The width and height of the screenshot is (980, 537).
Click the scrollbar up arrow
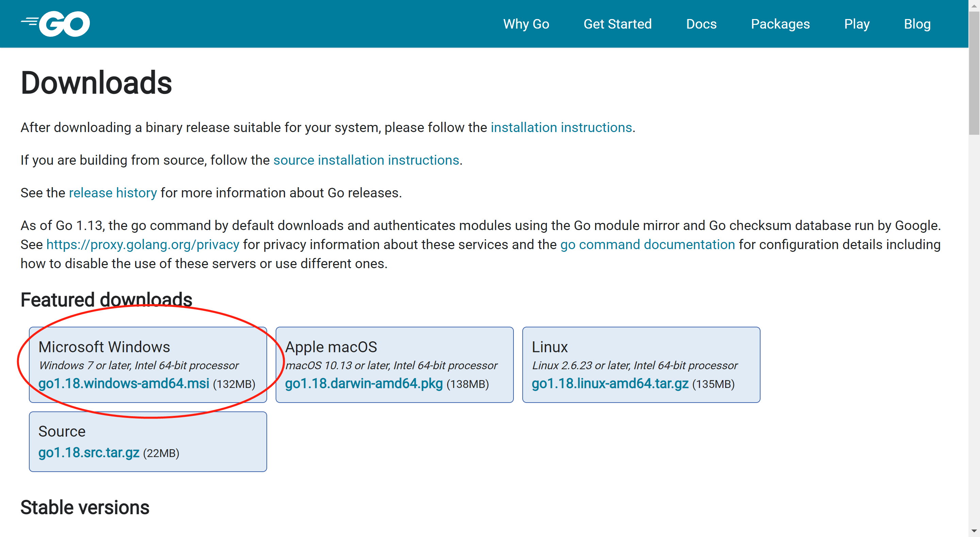[974, 5]
